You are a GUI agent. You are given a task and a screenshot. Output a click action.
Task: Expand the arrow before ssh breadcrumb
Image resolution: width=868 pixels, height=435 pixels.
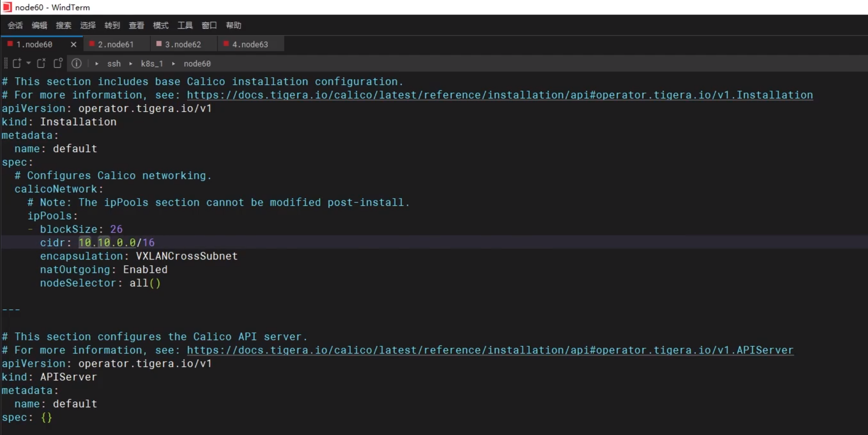tap(97, 64)
